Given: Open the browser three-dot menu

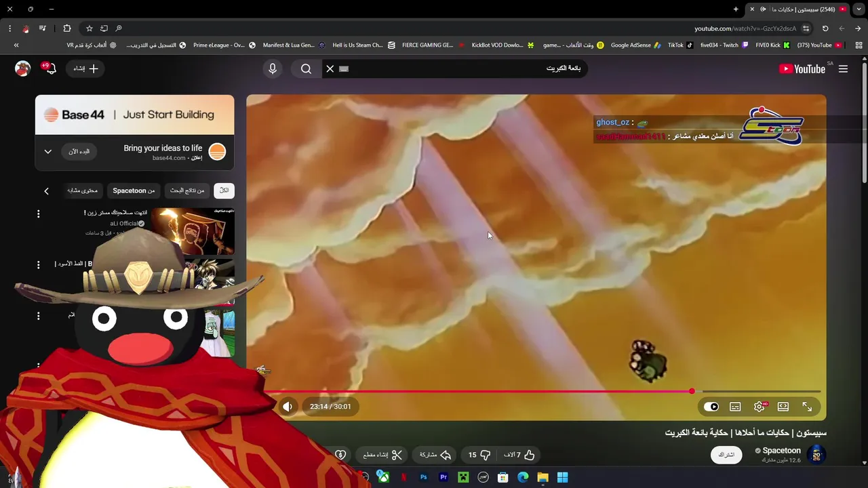Looking at the screenshot, I should 9,28.
